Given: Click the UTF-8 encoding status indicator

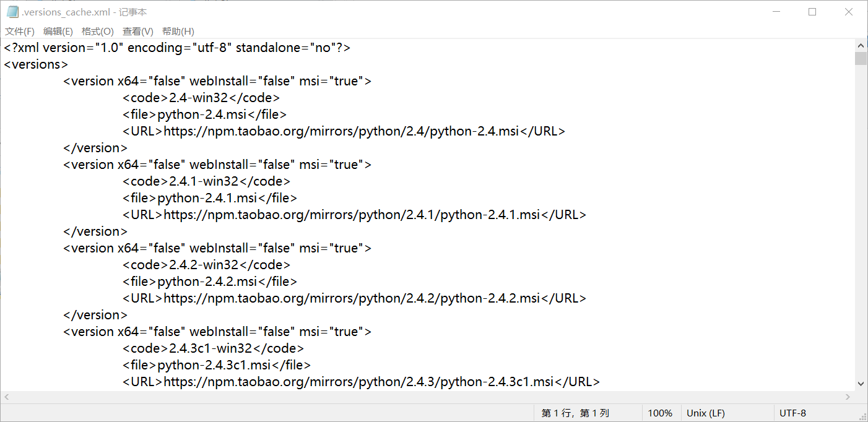Looking at the screenshot, I should click(x=792, y=413).
